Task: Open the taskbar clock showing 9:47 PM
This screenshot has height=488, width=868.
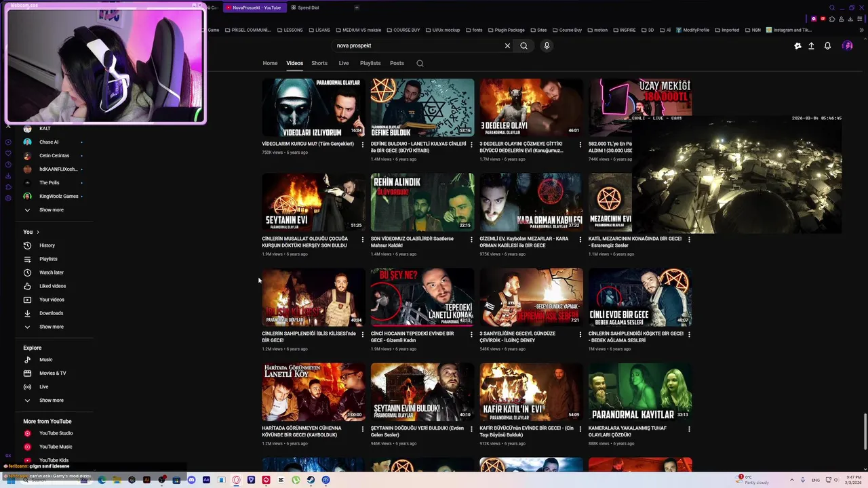Action: coord(854,480)
